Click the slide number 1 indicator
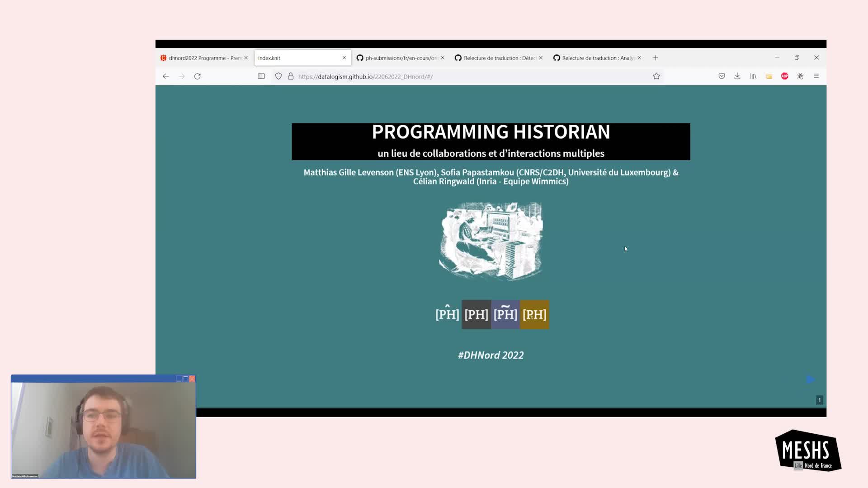 click(819, 400)
